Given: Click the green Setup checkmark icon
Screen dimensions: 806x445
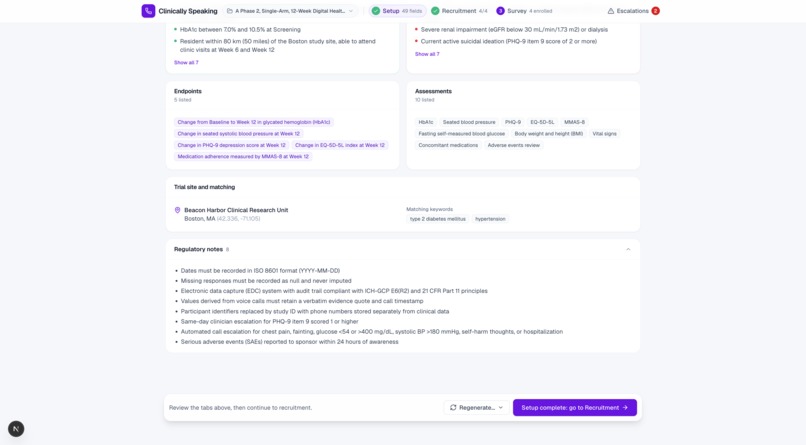Looking at the screenshot, I should [x=376, y=11].
